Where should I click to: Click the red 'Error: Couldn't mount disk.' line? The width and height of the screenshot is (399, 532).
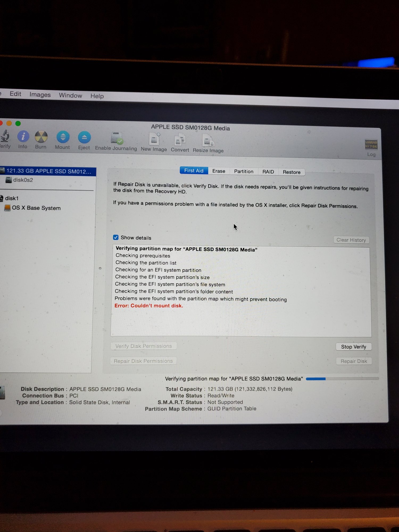(149, 306)
